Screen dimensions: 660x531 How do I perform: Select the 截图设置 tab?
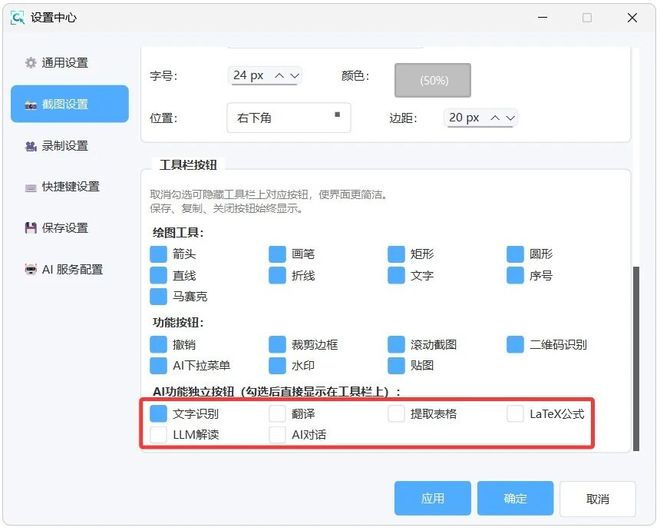[x=70, y=104]
